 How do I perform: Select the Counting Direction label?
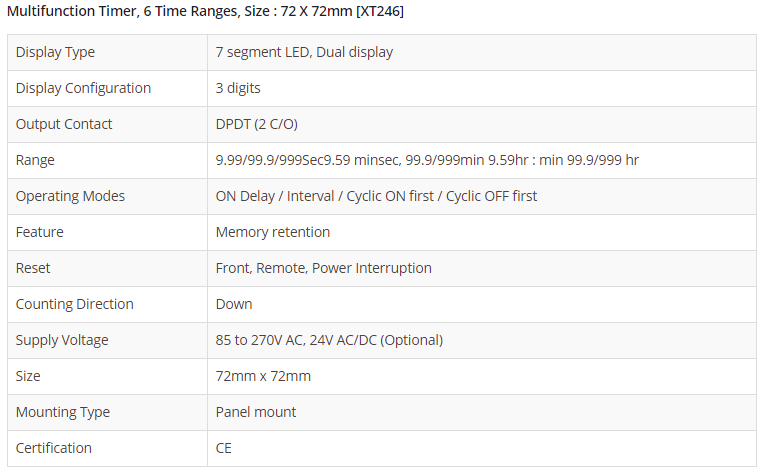[74, 304]
